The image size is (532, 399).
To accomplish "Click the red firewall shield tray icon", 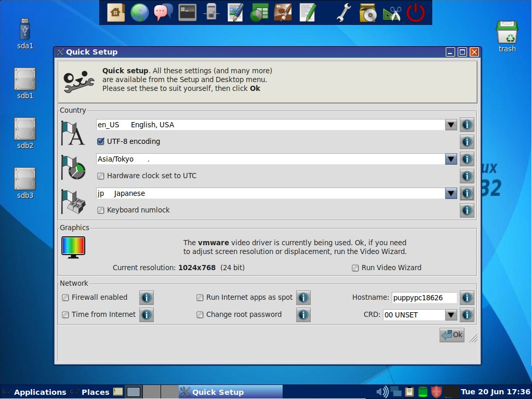I will pyautogui.click(x=436, y=392).
